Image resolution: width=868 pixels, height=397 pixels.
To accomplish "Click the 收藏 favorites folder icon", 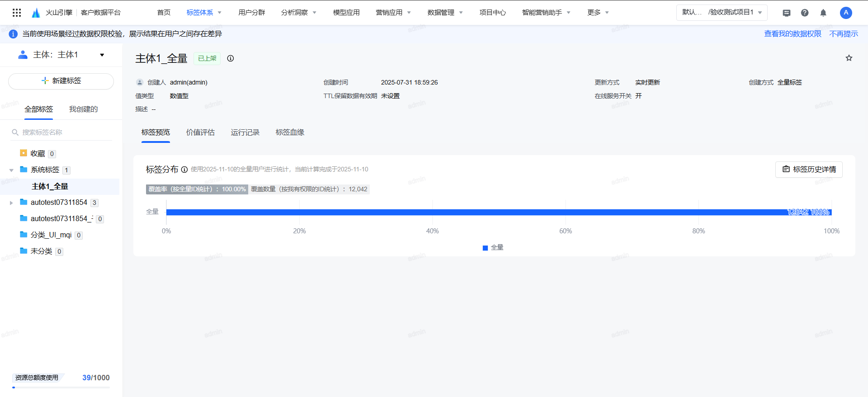I will [24, 153].
